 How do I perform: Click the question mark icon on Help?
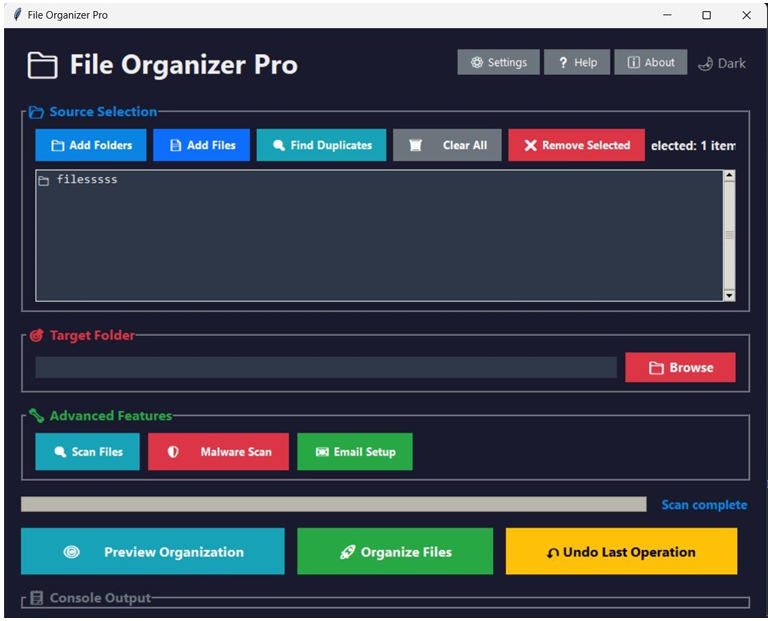point(563,63)
